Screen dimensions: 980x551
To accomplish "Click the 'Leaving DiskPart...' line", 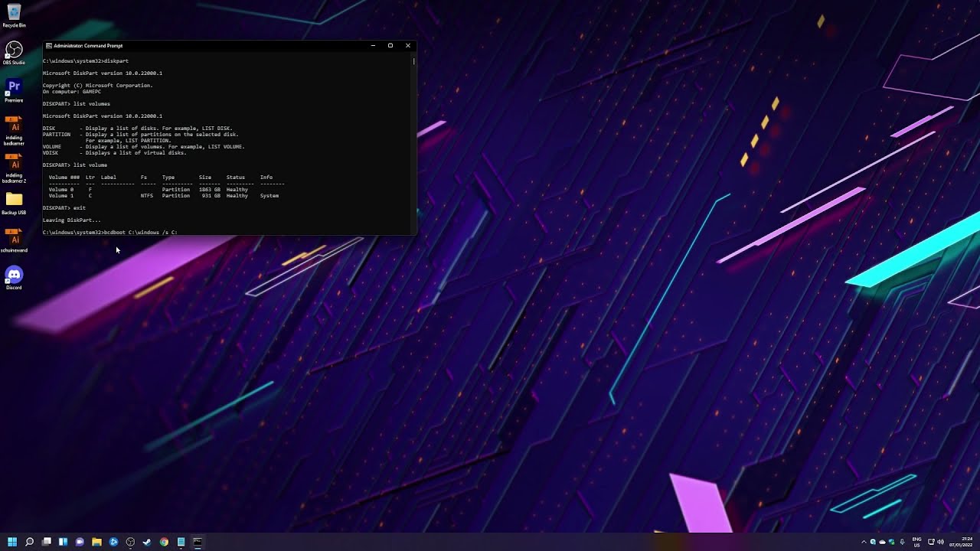I will click(x=71, y=220).
